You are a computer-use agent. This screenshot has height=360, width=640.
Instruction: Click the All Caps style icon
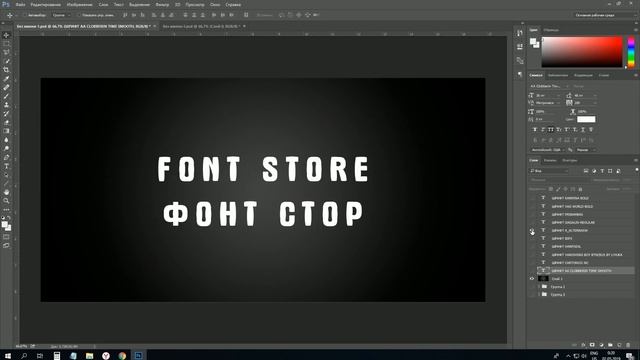point(551,130)
